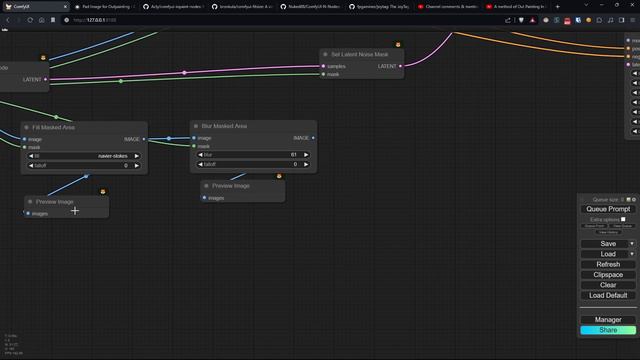Increase falloff in Blur Masked Area node
Screen dimensions: 640x360
point(306,164)
